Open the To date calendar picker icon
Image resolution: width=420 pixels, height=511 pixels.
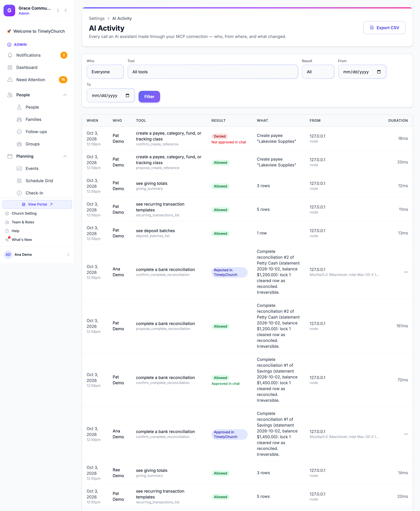click(127, 95)
